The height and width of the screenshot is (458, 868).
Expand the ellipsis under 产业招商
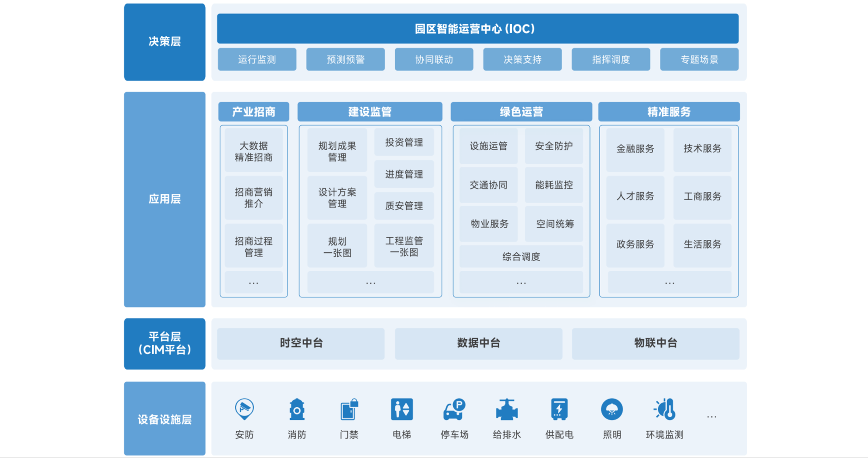[253, 283]
